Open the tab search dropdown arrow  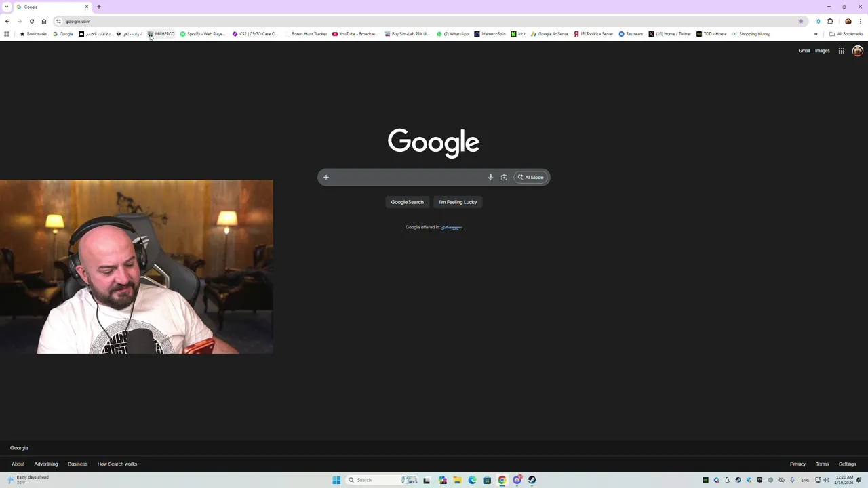coord(7,7)
